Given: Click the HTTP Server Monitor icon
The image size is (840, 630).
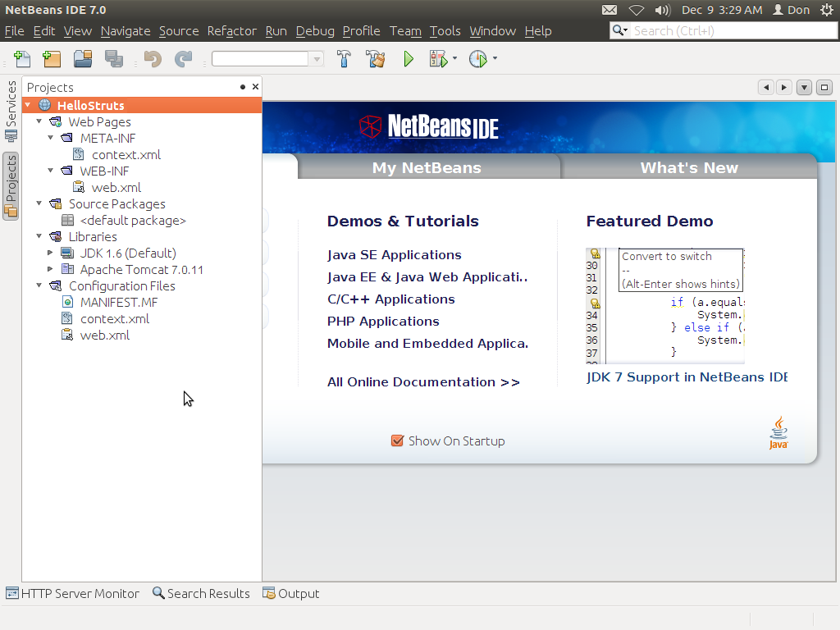Looking at the screenshot, I should click(x=11, y=593).
